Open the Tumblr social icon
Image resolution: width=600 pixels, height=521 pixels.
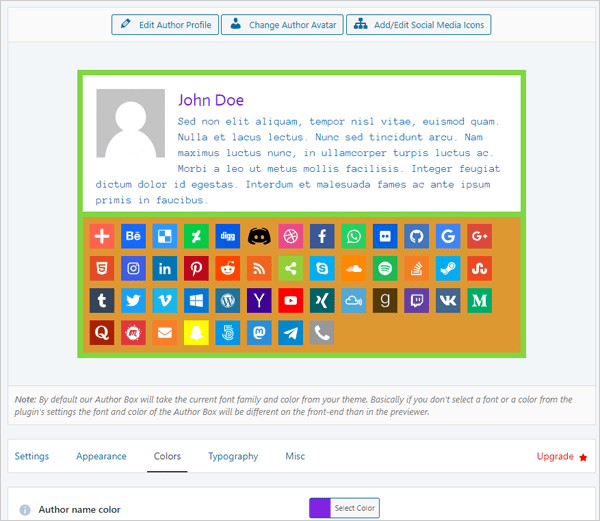click(x=102, y=301)
